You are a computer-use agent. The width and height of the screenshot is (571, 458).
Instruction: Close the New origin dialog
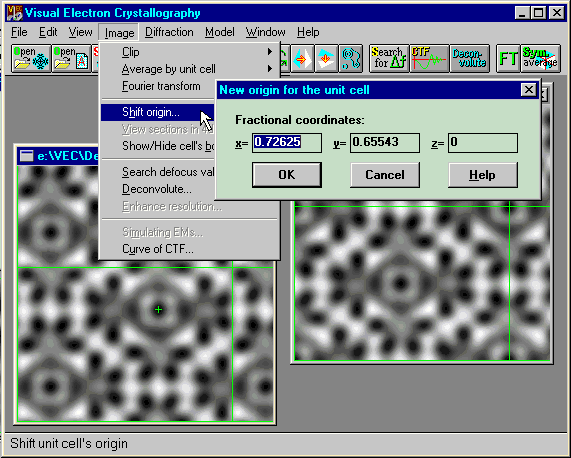click(529, 90)
